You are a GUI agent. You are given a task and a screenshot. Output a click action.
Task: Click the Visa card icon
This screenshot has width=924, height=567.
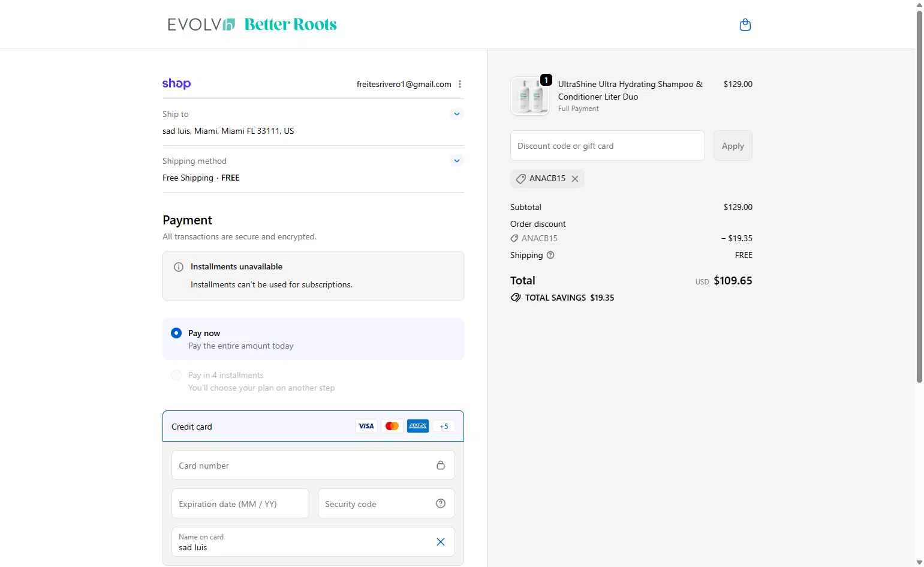coord(366,426)
